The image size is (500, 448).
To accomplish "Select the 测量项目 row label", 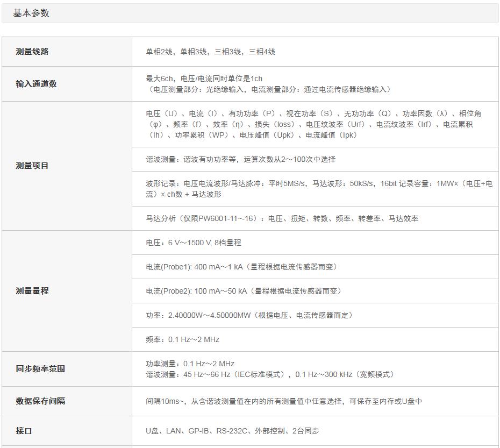I will (32, 166).
